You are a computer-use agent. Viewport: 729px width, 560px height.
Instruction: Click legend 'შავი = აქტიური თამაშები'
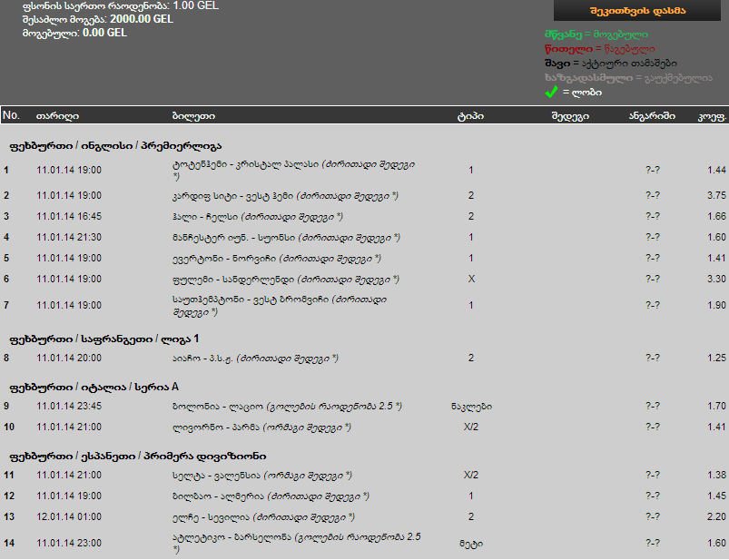click(610, 64)
